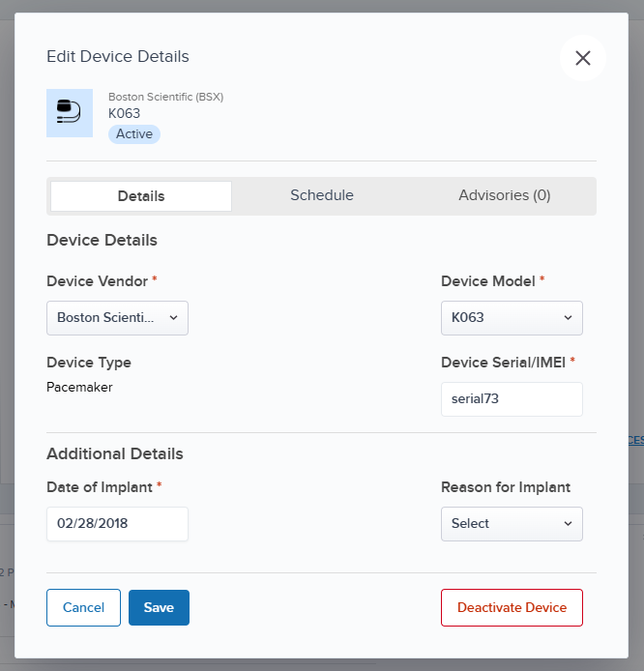This screenshot has height=671, width=644.
Task: Click the Pacemaker device type value
Action: pyautogui.click(x=79, y=387)
